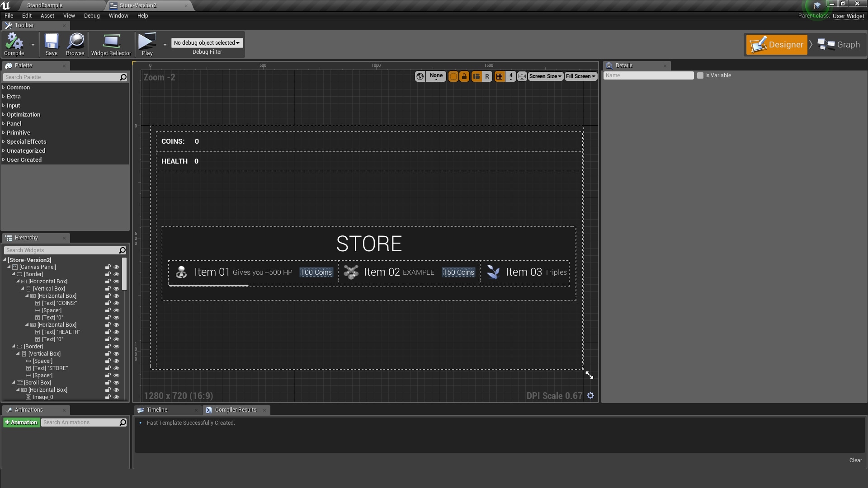This screenshot has height=488, width=868.
Task: Check the Is Variable checkbox
Action: click(x=700, y=75)
